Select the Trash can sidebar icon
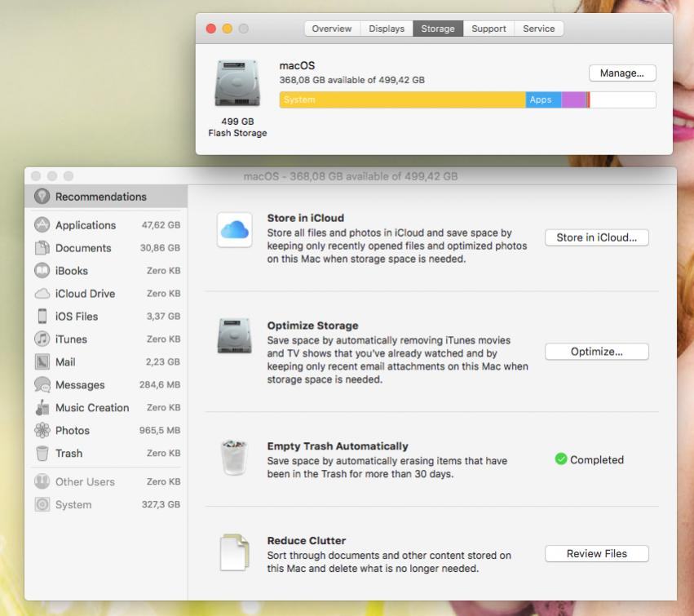This screenshot has width=694, height=616. pos(42,453)
